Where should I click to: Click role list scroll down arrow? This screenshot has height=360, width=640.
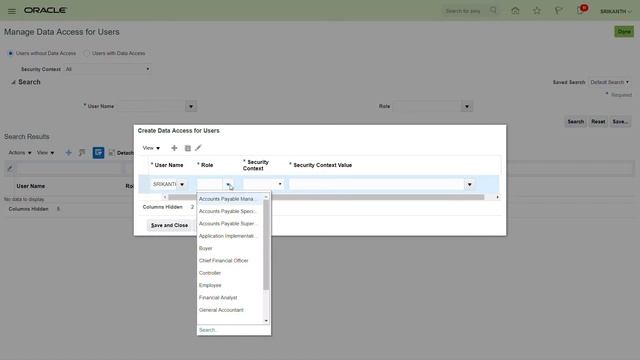[x=266, y=321]
